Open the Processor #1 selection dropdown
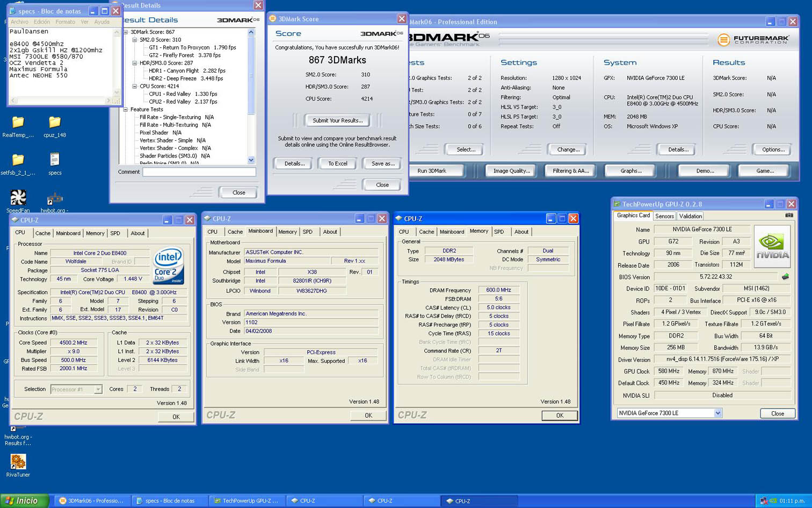812x508 pixels. coord(98,389)
